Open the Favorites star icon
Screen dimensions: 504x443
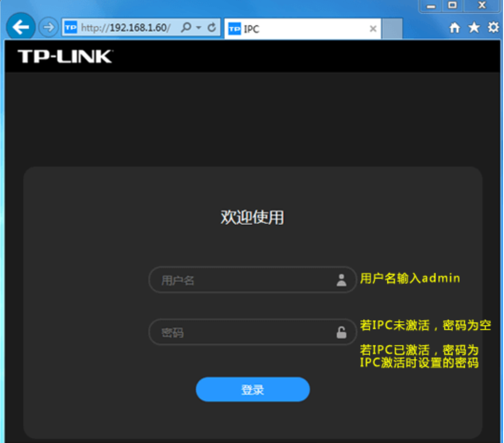[474, 28]
